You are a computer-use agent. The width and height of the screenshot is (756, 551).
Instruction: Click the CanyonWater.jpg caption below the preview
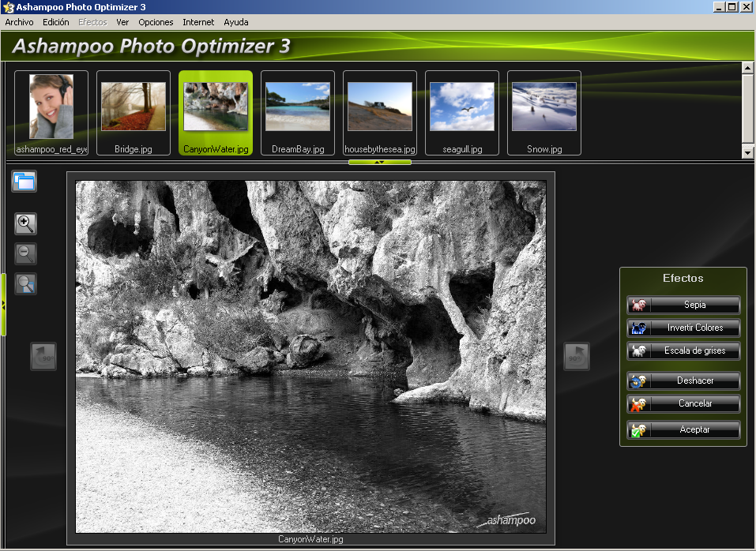pos(310,539)
